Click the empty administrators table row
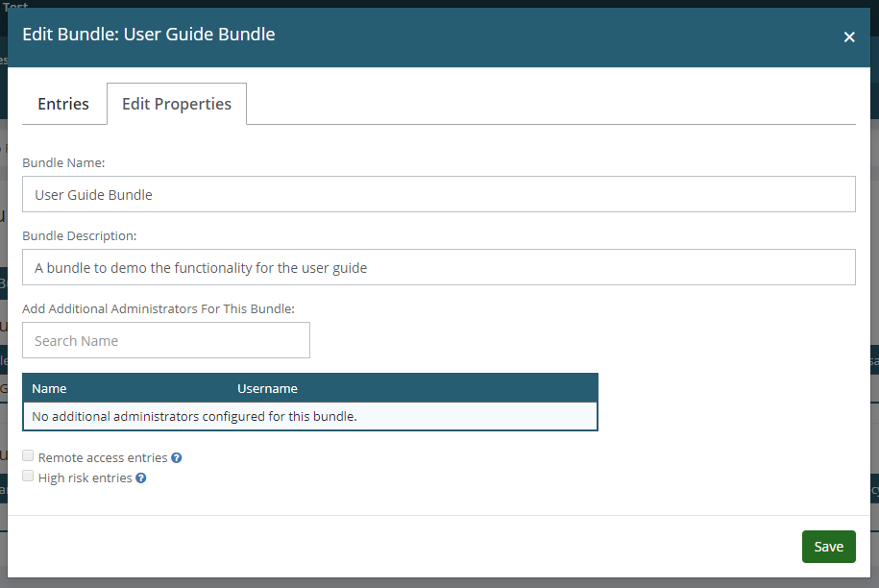The height and width of the screenshot is (588, 879). coord(309,416)
